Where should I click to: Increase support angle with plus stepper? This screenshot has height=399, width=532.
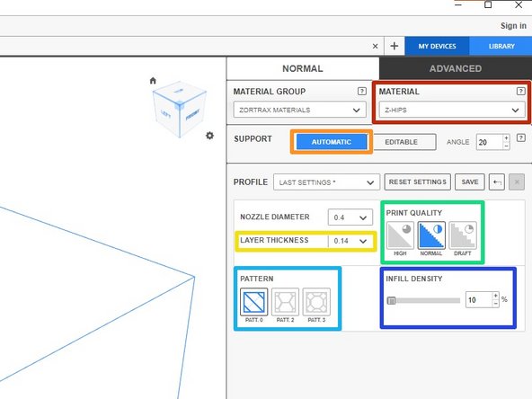pos(506,138)
